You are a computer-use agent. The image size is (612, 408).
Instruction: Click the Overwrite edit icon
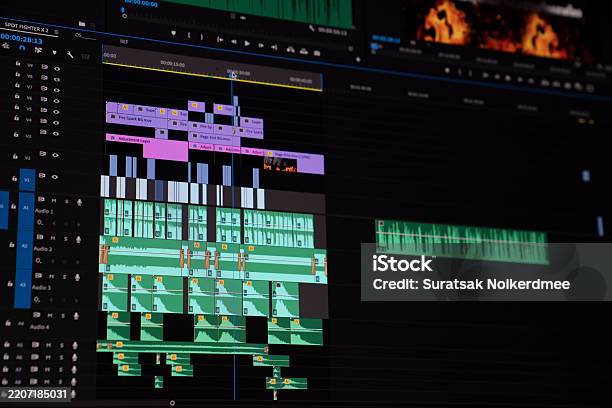[304, 52]
